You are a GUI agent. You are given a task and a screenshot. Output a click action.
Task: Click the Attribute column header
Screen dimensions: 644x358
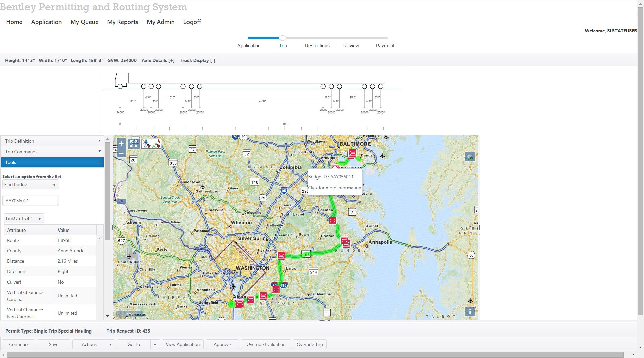point(30,230)
